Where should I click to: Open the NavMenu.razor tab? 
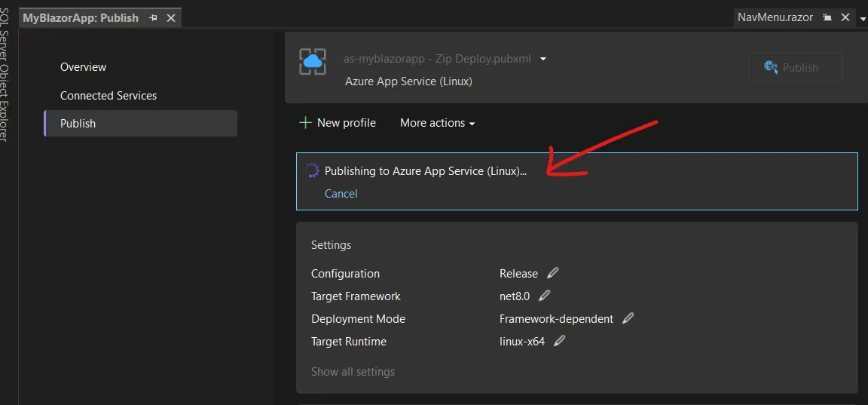[x=775, y=17]
